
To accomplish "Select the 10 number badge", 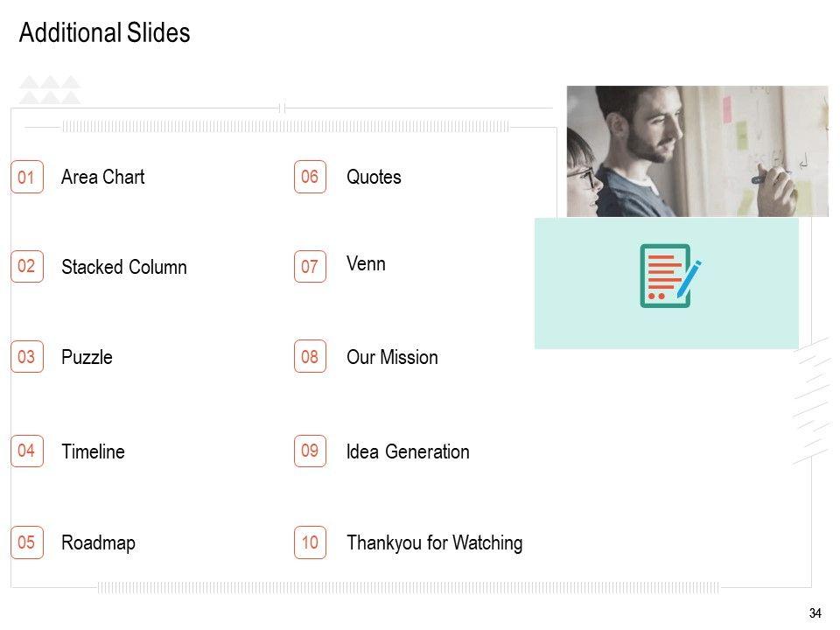I will [310, 542].
